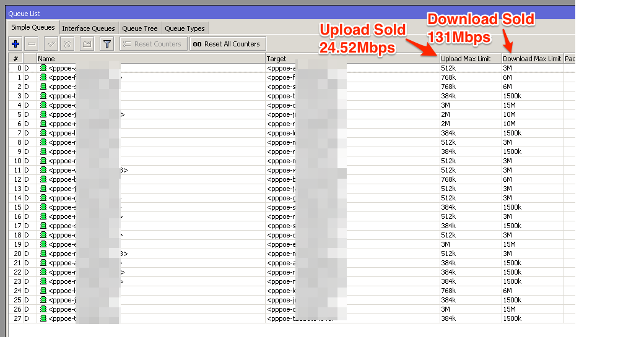Screen dimensions: 644x337
Task: Click the Queue List window title bar
Action: pos(291,13)
